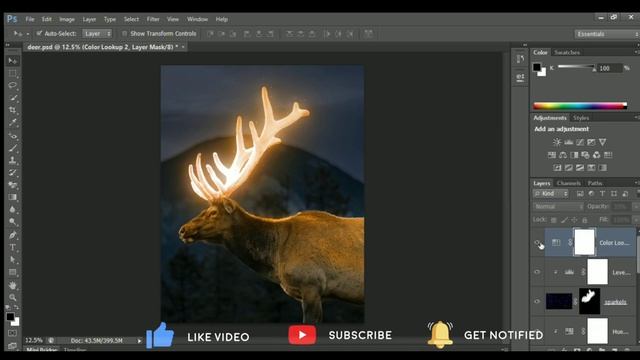Toggle Quick Mask mode in toolbox
This screenshot has height=360, width=640.
tap(13, 333)
